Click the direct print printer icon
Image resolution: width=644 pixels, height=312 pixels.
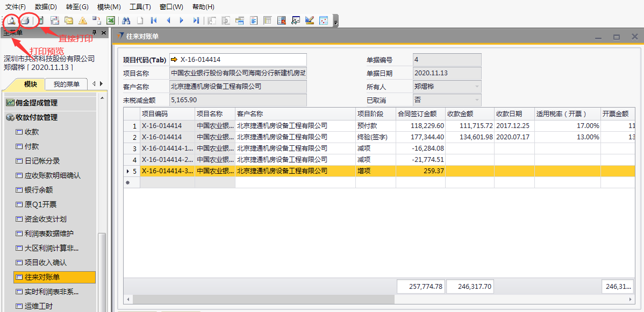25,21
